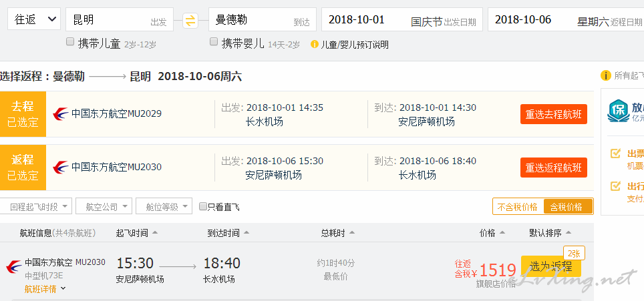
Task: Switch to 不含税价格 tab
Action: pyautogui.click(x=518, y=207)
